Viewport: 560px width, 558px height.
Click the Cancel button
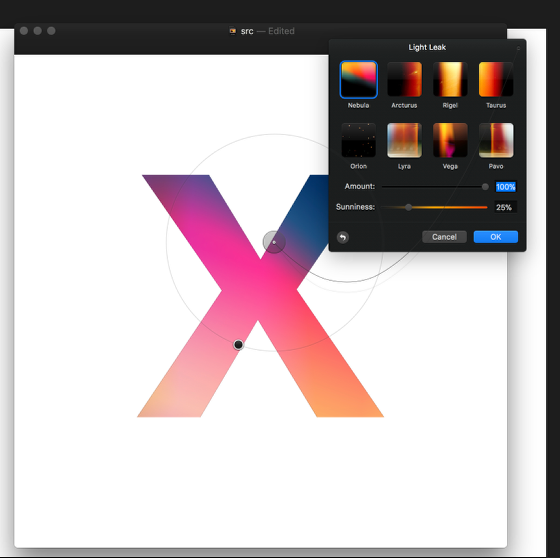(x=444, y=237)
